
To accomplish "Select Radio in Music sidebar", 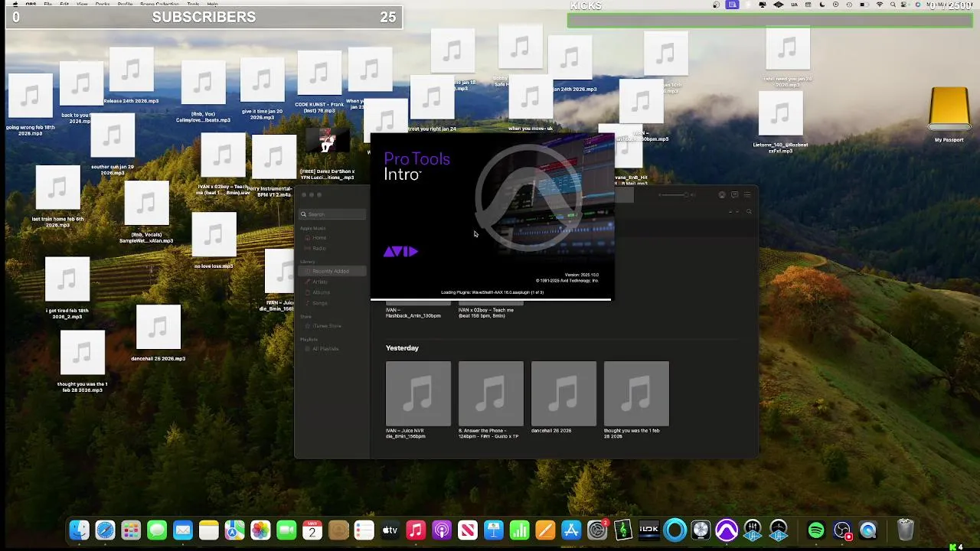I will [319, 249].
